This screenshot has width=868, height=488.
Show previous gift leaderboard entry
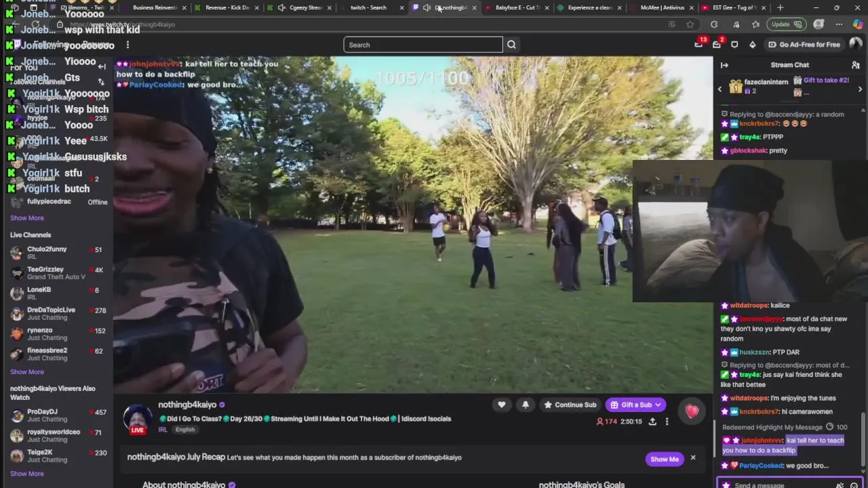pos(719,89)
